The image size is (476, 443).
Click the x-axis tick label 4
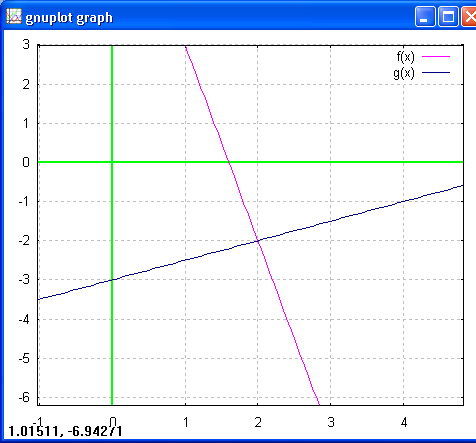[x=404, y=422]
